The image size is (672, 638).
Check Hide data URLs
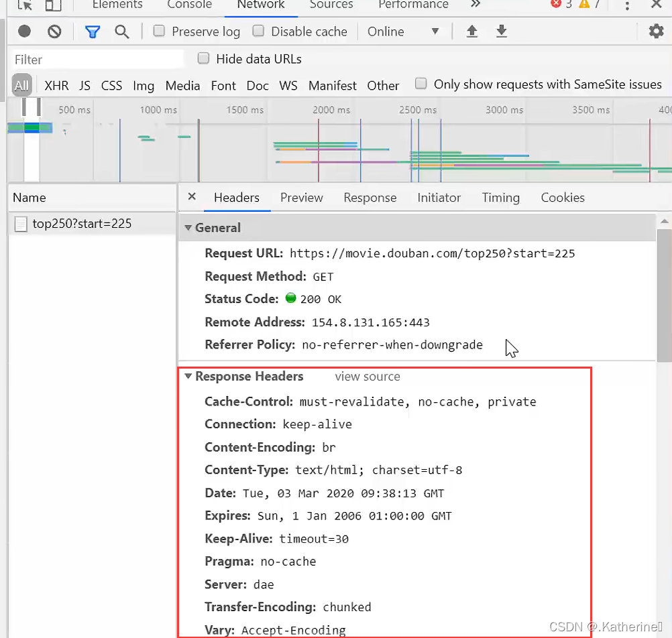click(204, 58)
